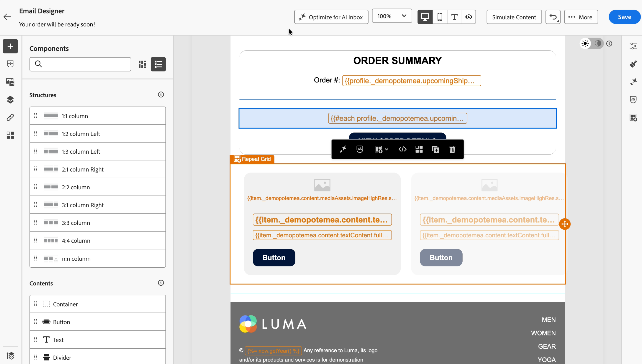The image size is (642, 364).
Task: Switch to plain text view
Action: [454, 17]
